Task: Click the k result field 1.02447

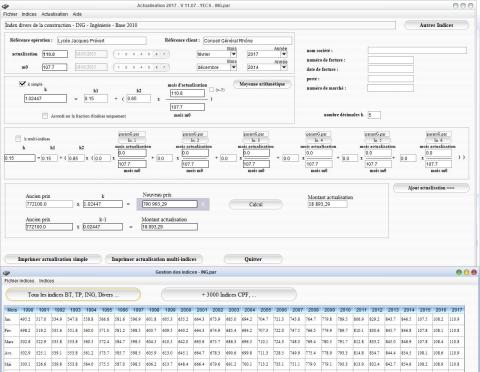Action: point(45,98)
